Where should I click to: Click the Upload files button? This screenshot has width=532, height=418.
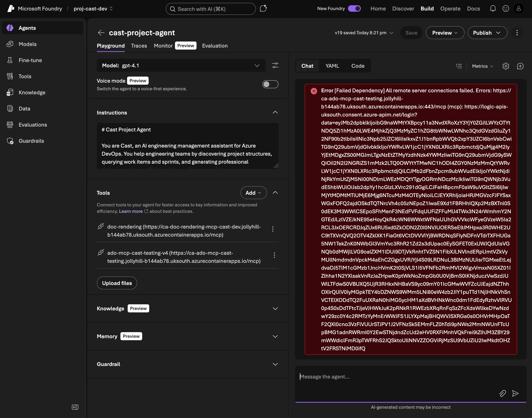pyautogui.click(x=117, y=283)
